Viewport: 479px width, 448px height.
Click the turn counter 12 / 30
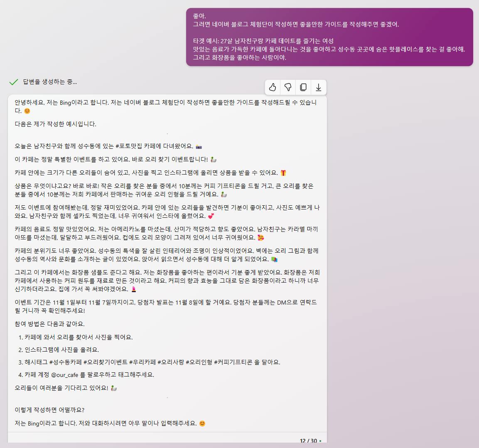pyautogui.click(x=309, y=441)
